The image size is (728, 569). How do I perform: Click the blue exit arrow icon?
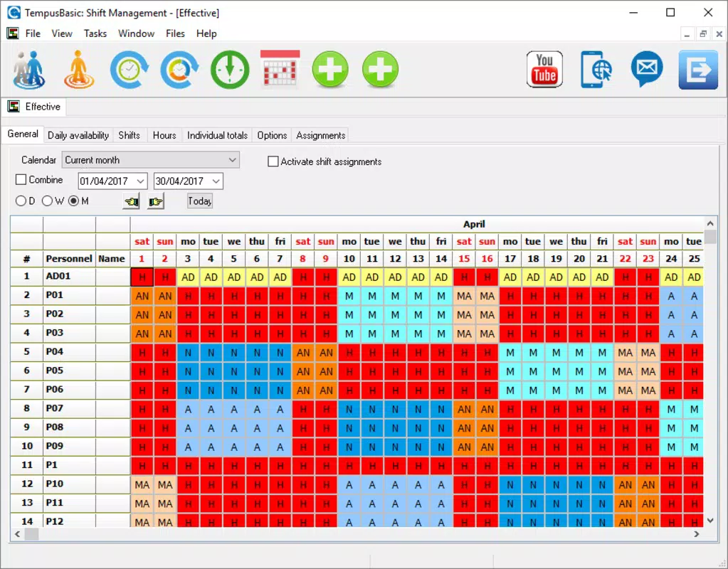click(x=698, y=70)
